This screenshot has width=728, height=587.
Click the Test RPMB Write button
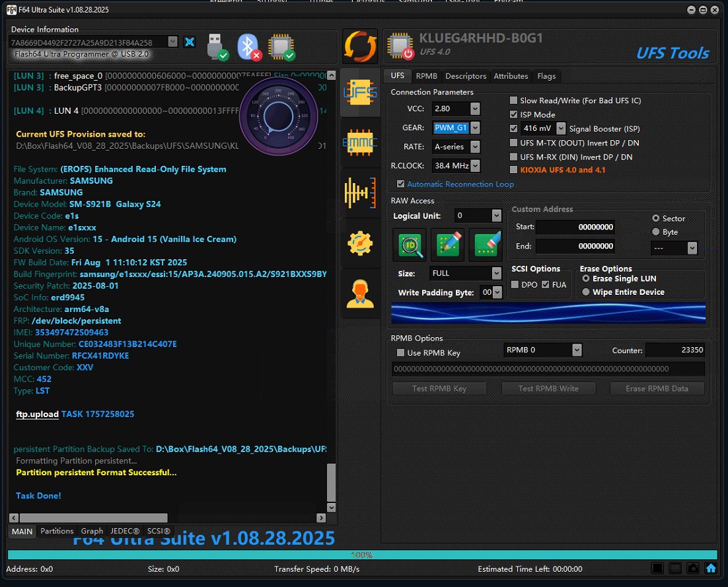[548, 389]
